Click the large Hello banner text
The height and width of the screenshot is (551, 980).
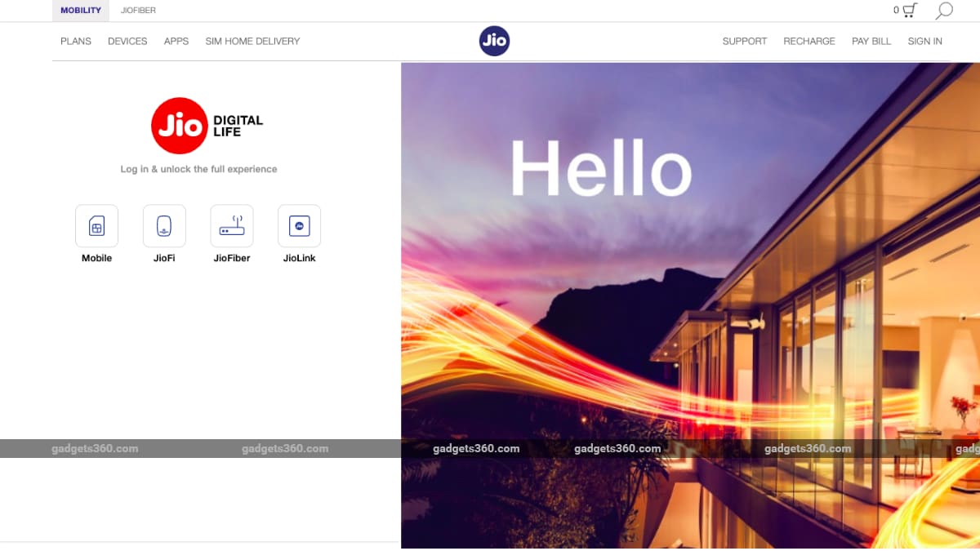coord(601,168)
